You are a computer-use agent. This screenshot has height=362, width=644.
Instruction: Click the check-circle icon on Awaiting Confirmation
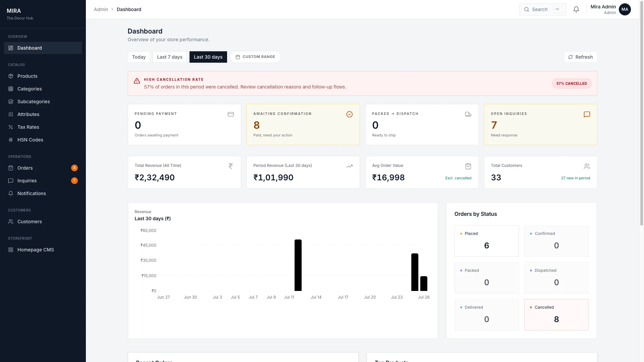(x=350, y=114)
